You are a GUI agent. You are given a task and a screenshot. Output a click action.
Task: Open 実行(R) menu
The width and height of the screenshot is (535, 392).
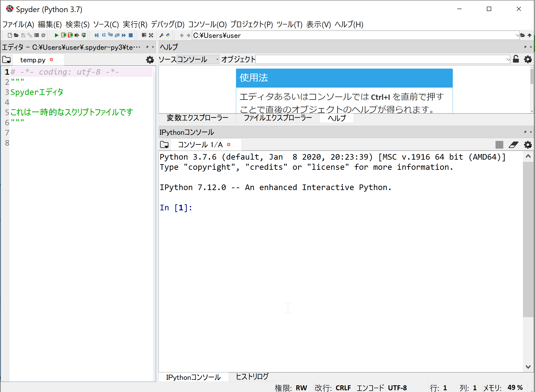pos(135,24)
